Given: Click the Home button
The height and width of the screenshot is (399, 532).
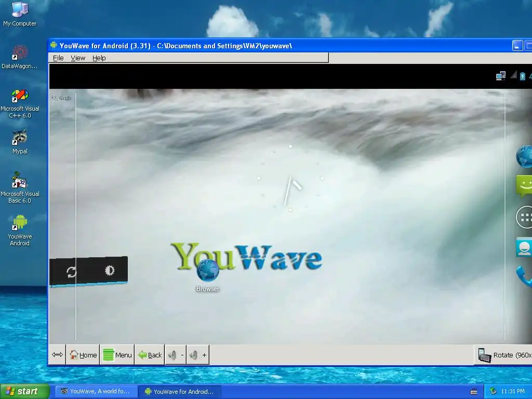Looking at the screenshot, I should [83, 355].
